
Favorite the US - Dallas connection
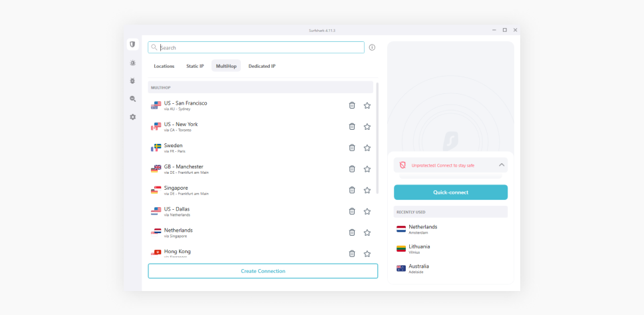pos(367,211)
